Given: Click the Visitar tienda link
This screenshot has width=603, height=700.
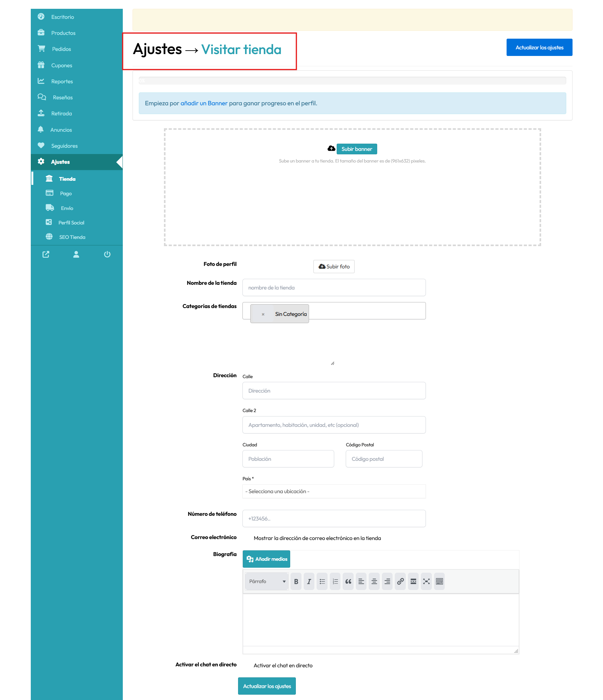Looking at the screenshot, I should [241, 50].
